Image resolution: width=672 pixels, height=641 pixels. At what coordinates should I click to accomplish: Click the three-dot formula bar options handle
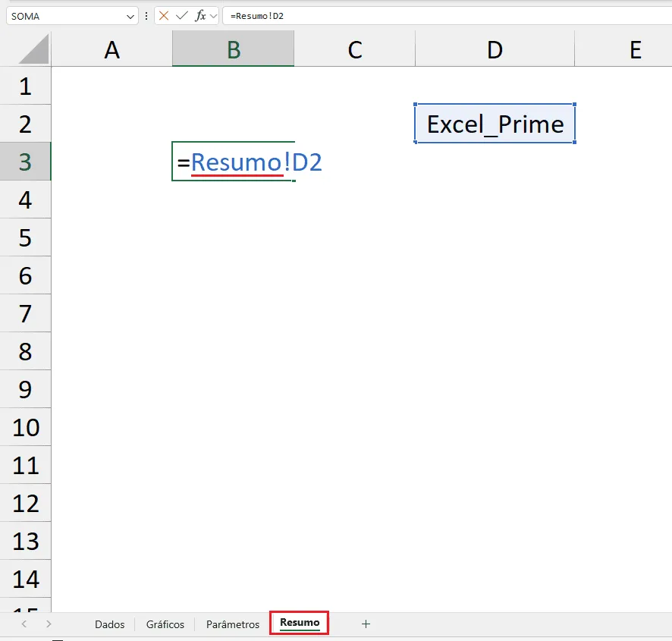pos(146,16)
